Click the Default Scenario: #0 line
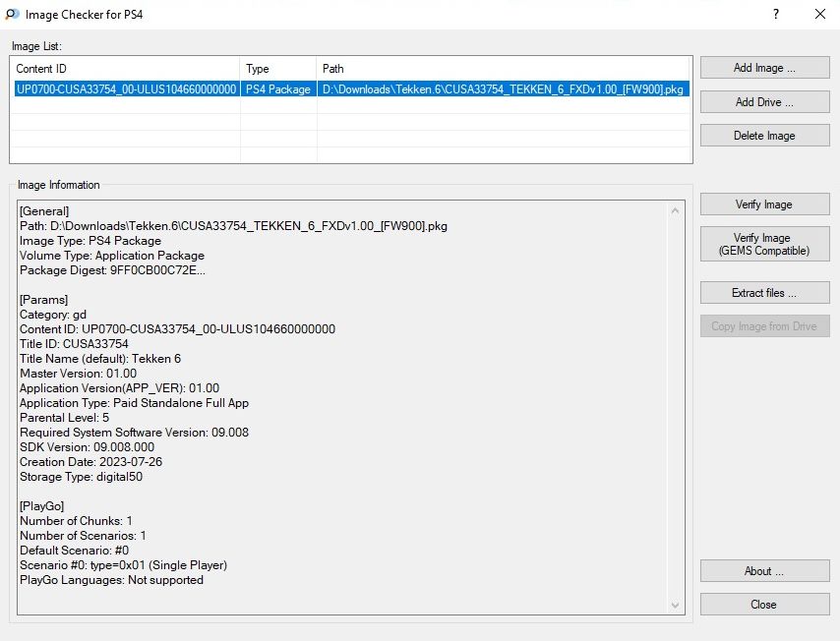 click(x=75, y=550)
